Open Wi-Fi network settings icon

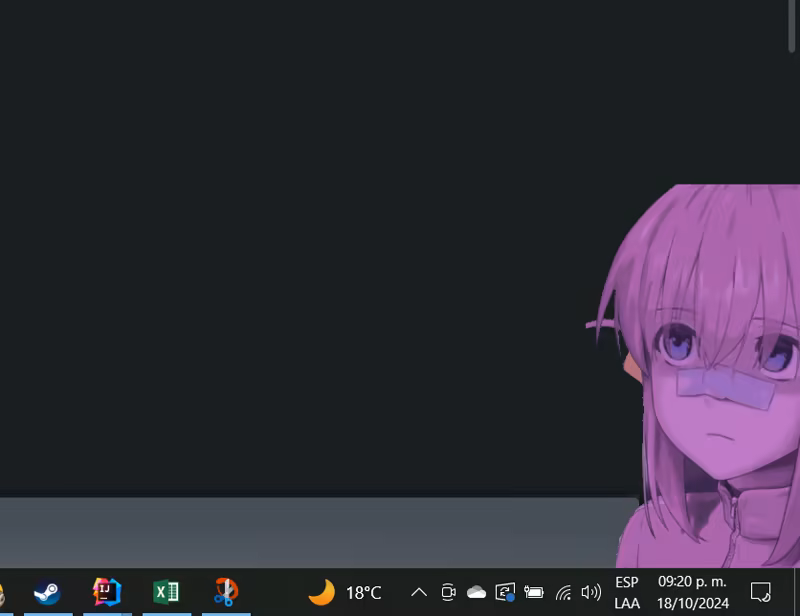[x=563, y=593]
